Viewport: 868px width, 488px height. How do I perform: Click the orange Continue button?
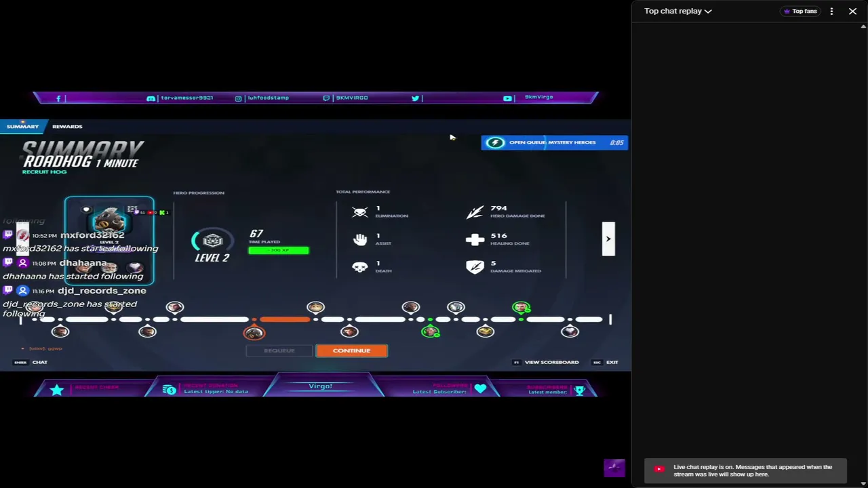pos(351,350)
